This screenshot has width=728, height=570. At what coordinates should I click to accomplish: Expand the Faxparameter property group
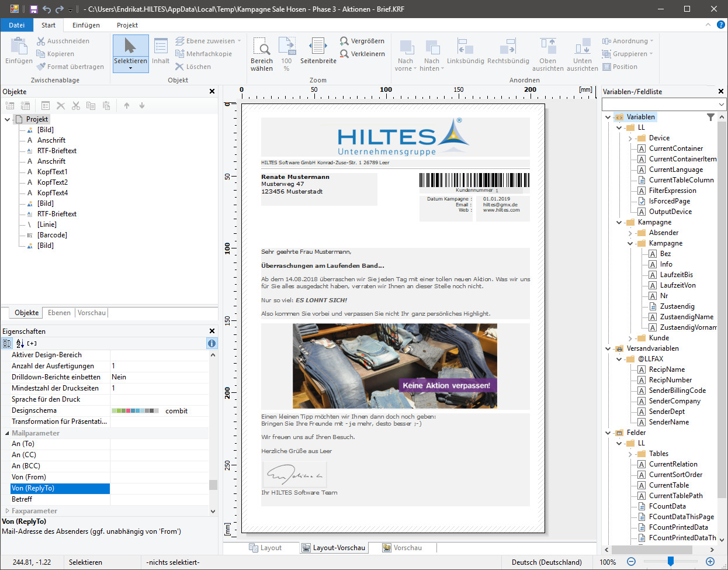click(7, 511)
